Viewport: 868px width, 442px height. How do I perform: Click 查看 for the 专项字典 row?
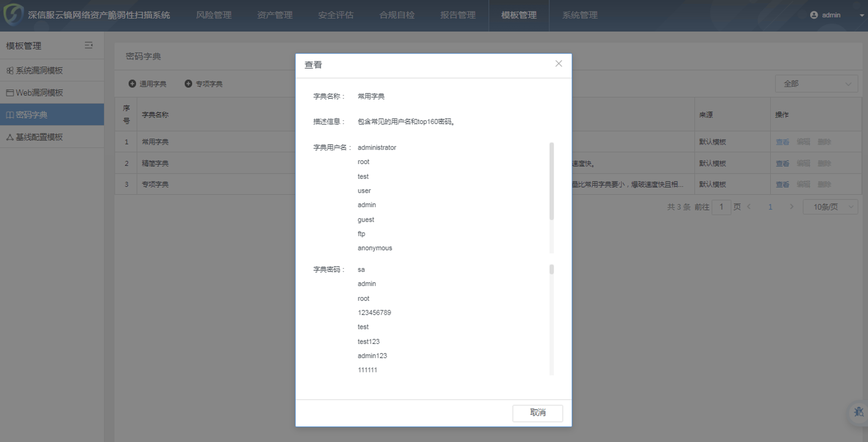[x=782, y=184]
